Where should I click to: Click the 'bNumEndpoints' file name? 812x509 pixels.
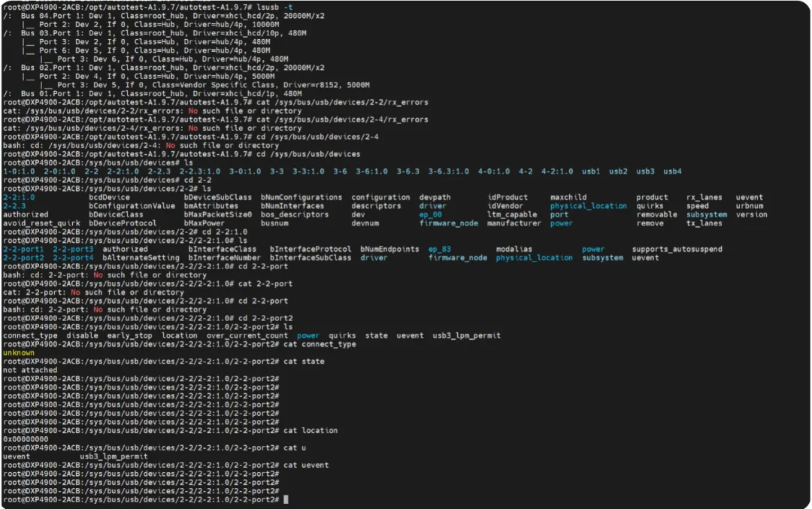click(x=389, y=249)
